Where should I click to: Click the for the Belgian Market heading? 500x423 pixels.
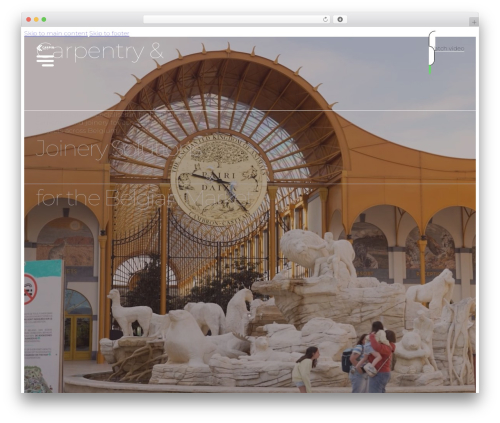coord(143,197)
